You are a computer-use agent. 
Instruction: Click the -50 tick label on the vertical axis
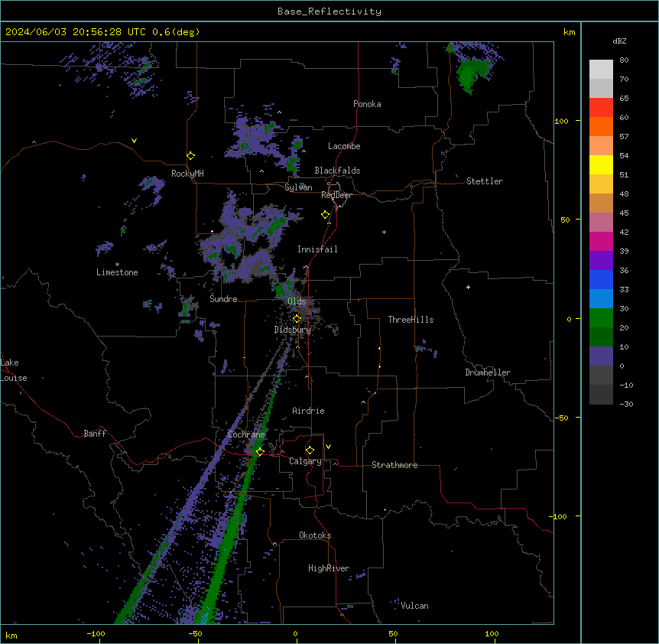561,418
